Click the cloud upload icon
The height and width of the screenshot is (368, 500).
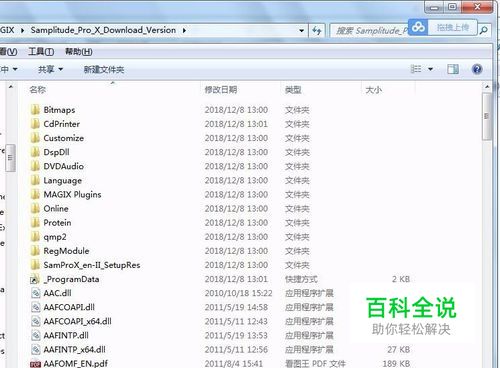418,27
